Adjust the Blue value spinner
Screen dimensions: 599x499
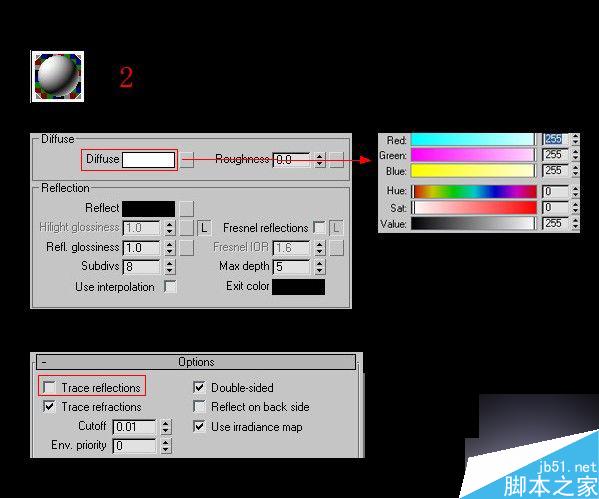coord(575,171)
